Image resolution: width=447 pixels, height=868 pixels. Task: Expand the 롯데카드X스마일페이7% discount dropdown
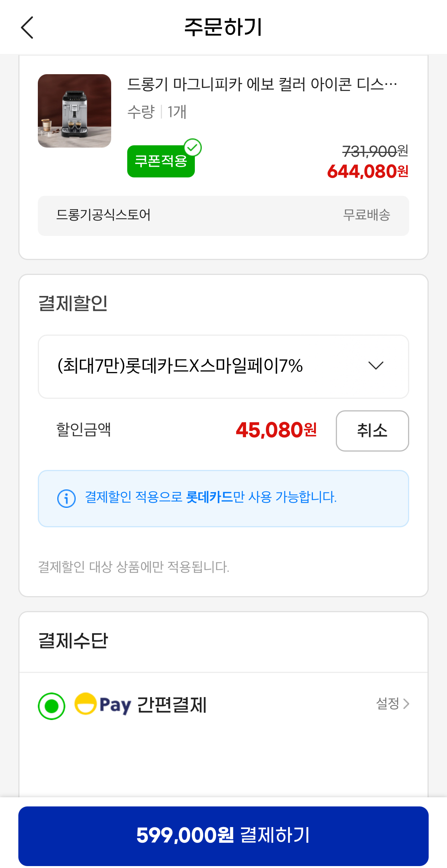pos(223,366)
